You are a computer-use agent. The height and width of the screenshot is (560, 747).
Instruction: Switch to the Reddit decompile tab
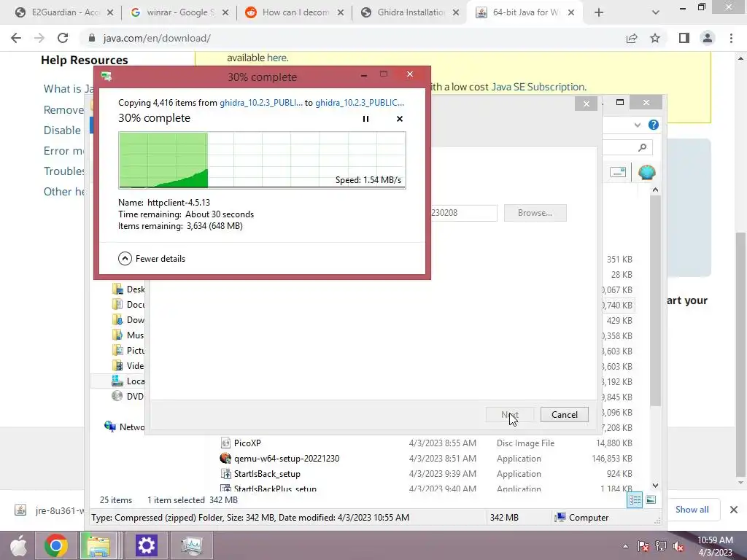295,12
